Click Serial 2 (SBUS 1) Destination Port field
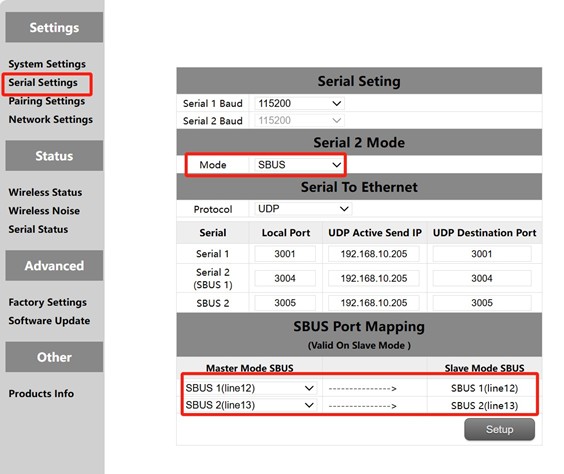564x474 pixels. click(482, 278)
